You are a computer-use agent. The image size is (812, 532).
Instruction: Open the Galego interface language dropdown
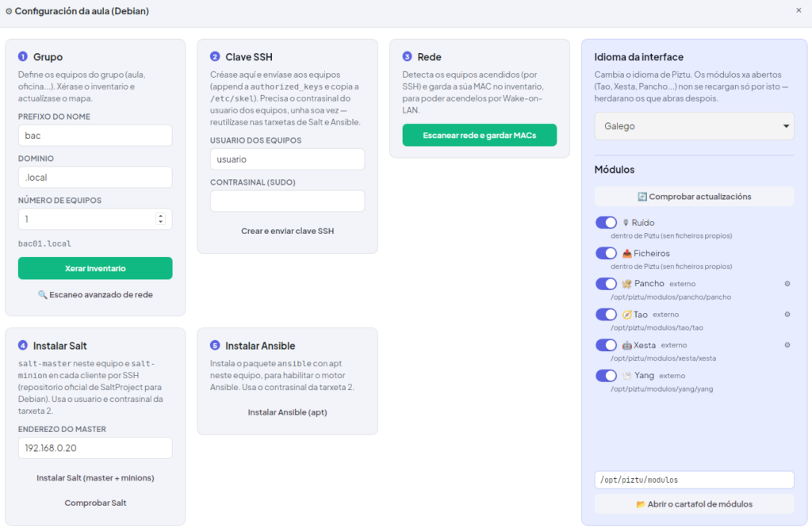click(694, 126)
